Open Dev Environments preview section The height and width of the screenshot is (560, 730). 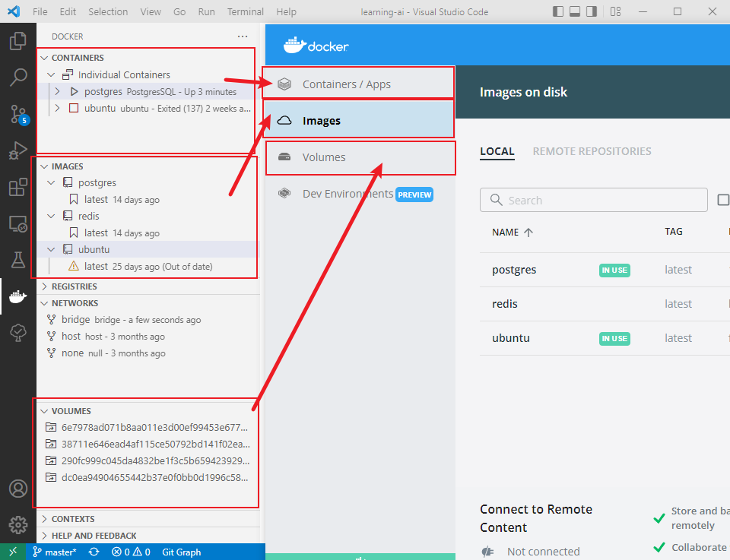[358, 194]
